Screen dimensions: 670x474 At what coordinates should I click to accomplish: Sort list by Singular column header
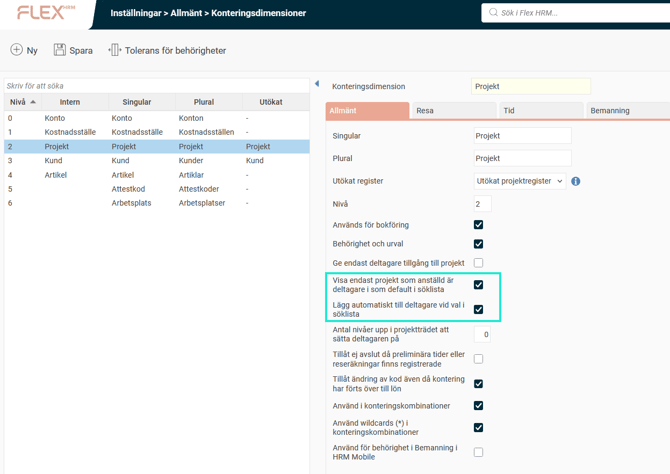pos(137,102)
